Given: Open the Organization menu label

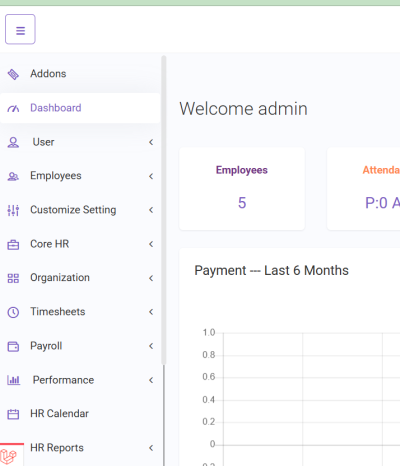Looking at the screenshot, I should pos(60,278).
